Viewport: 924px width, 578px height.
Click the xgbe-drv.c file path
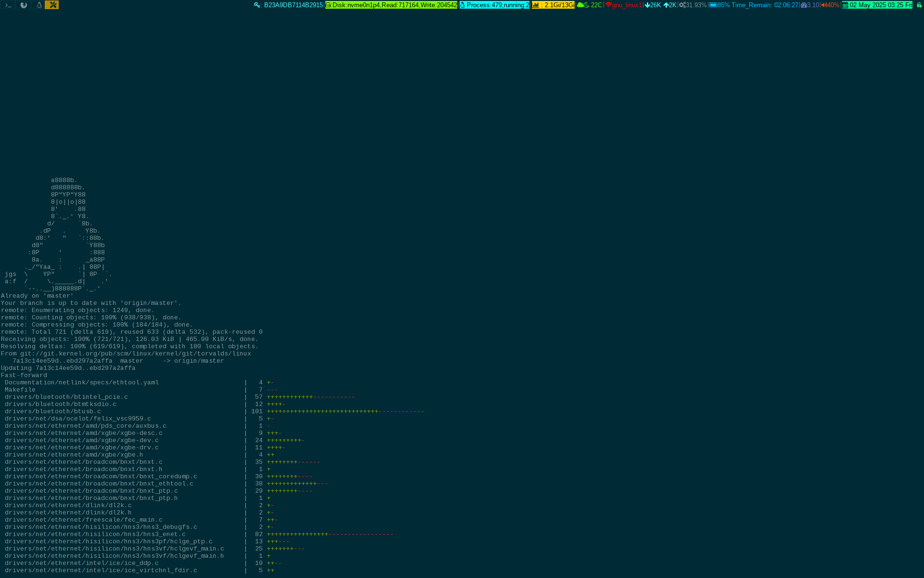click(x=82, y=447)
